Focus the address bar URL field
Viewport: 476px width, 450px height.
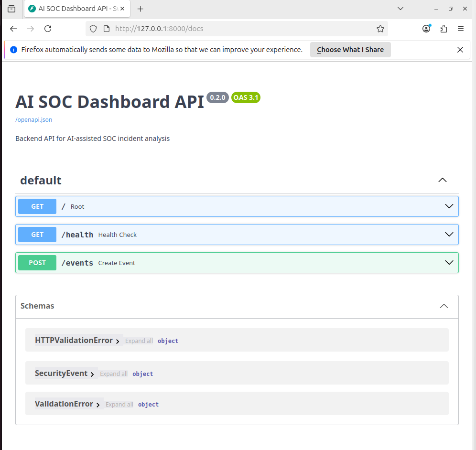[x=237, y=29]
